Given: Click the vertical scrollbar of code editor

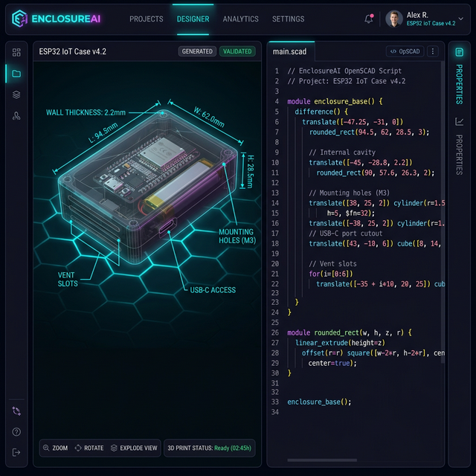Looking at the screenshot, I should [443, 211].
